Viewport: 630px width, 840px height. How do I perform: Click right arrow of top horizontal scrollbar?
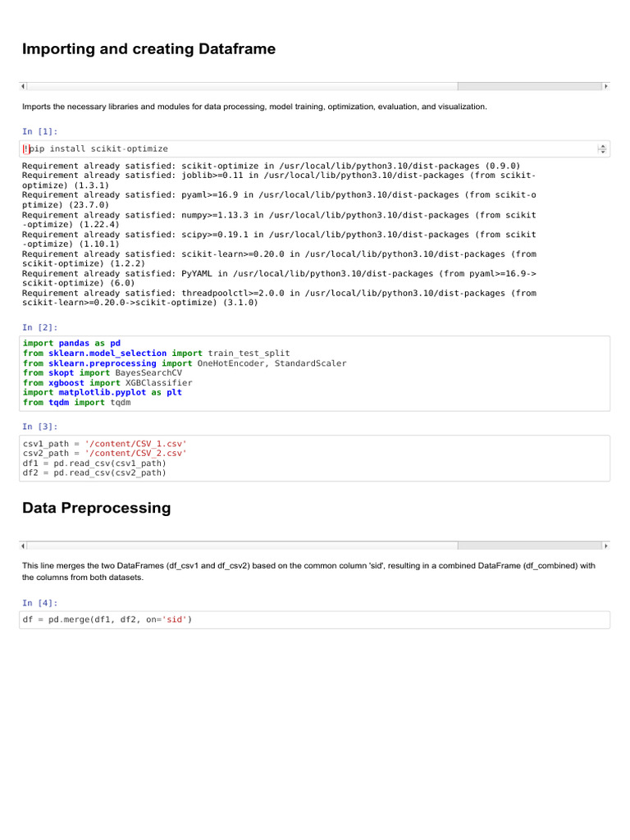(606, 86)
